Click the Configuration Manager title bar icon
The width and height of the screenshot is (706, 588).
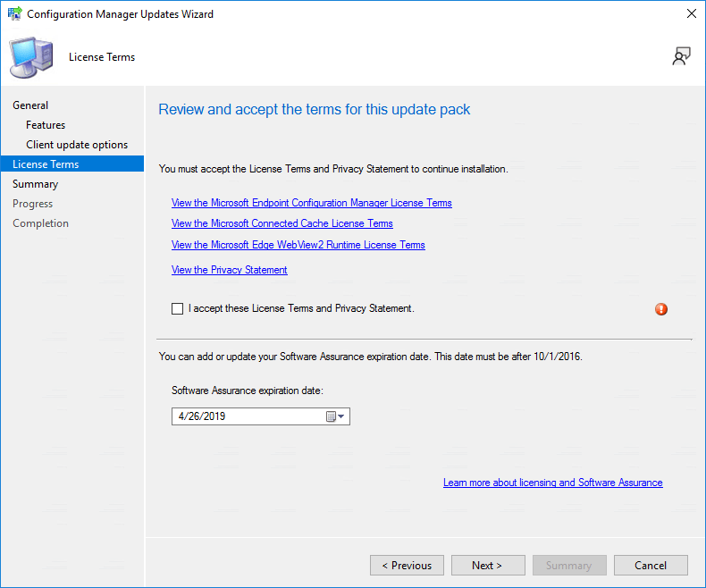point(15,13)
